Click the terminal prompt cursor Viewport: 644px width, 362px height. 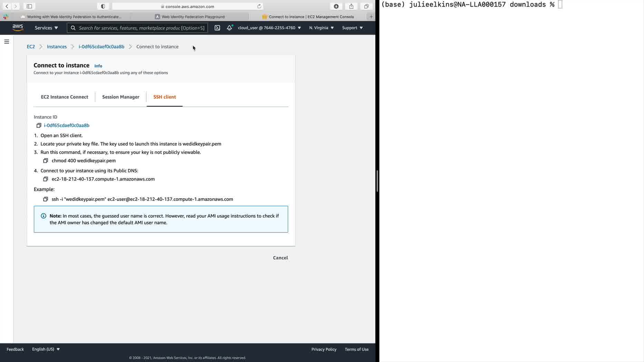point(560,4)
